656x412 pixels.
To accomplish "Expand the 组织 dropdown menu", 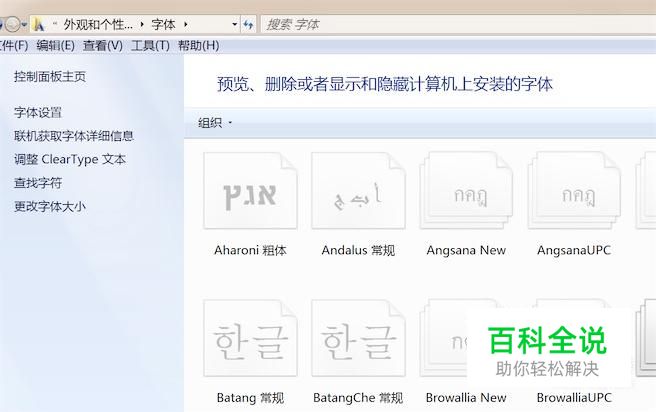I will (215, 123).
